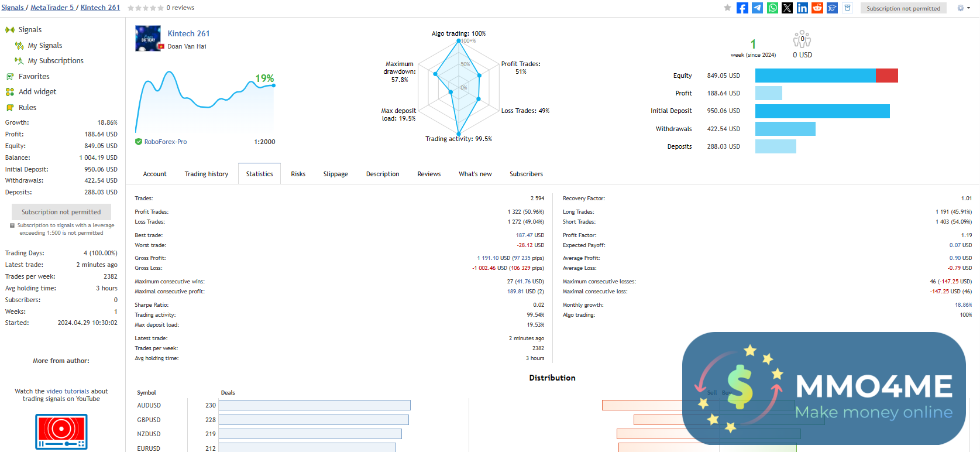Click the Favorites sidebar label
This screenshot has width=980, height=452.
click(x=34, y=77)
